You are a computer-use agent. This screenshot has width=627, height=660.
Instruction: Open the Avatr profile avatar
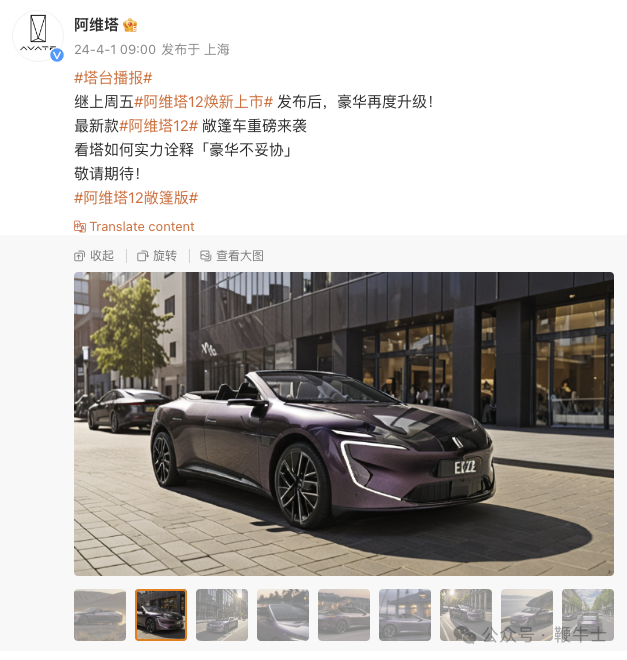38,36
